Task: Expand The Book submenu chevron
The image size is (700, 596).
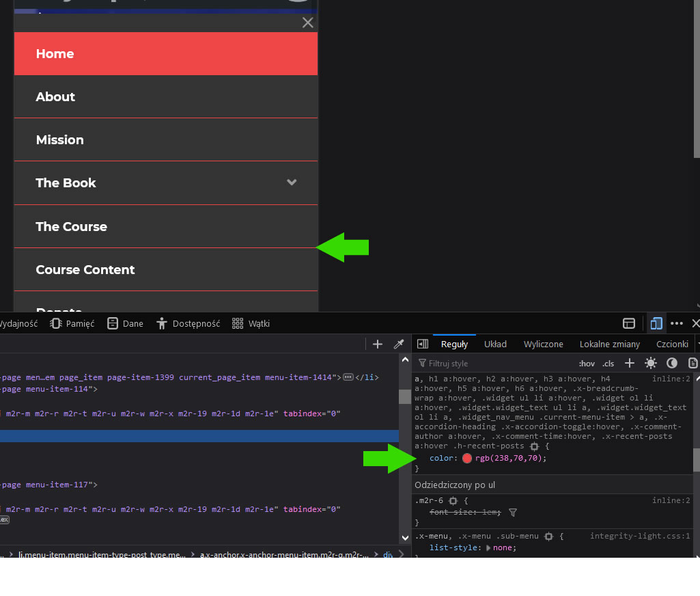Action: [292, 182]
